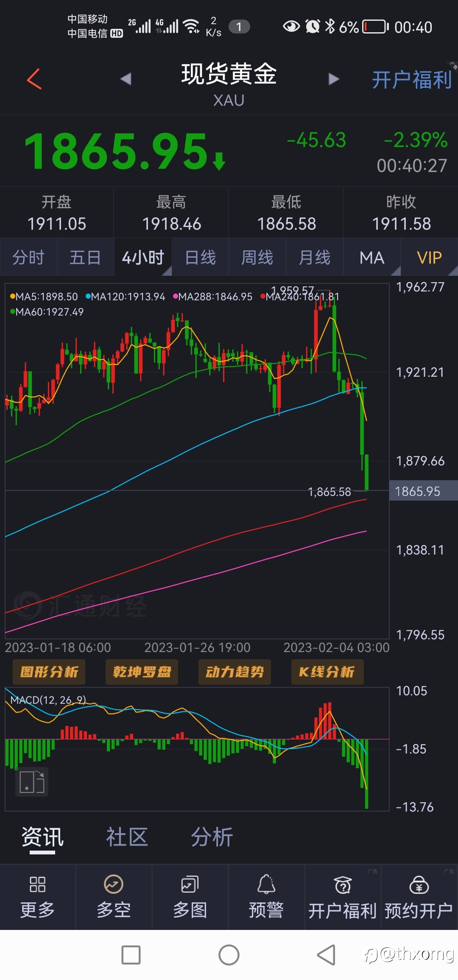Open the 多图 multi-chart icon
This screenshot has height=980, width=458.
pyautogui.click(x=190, y=897)
